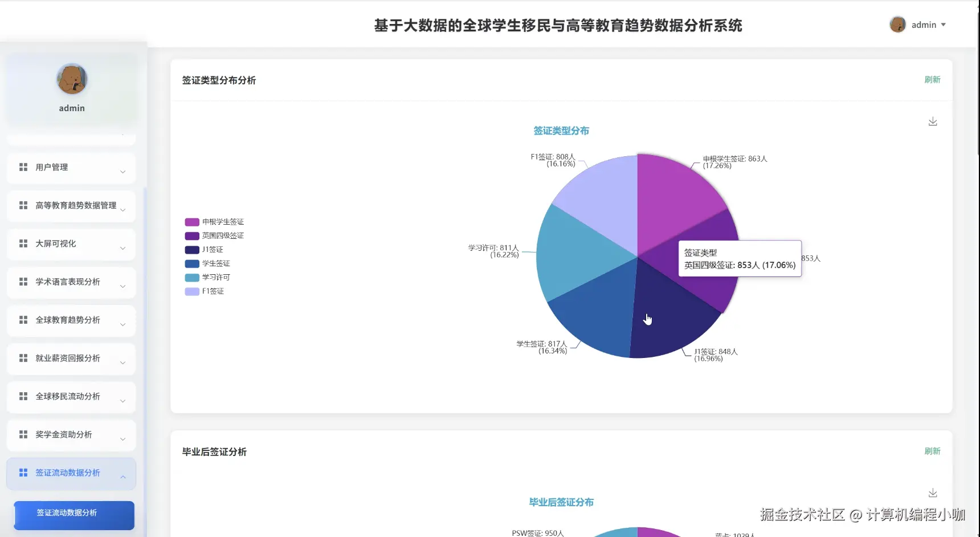Select the 签证流动数据分析 submenu button
This screenshot has width=980, height=537.
pos(74,515)
